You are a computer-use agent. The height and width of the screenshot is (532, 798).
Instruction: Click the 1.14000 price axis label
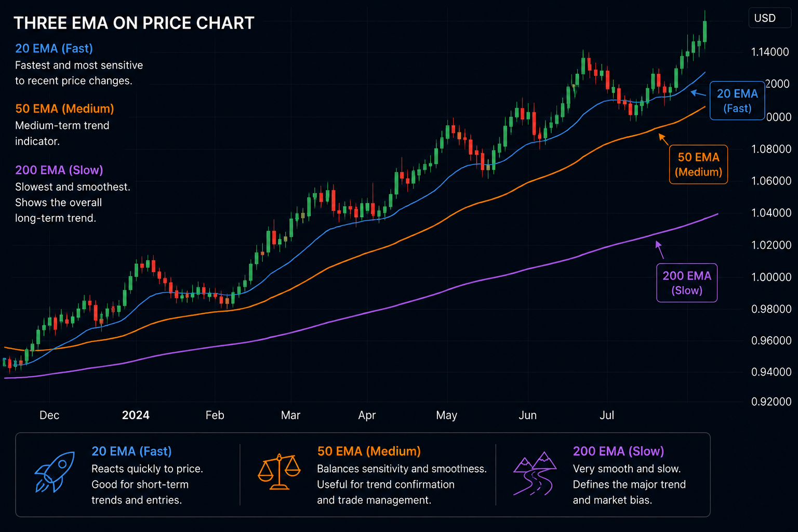pyautogui.click(x=770, y=52)
